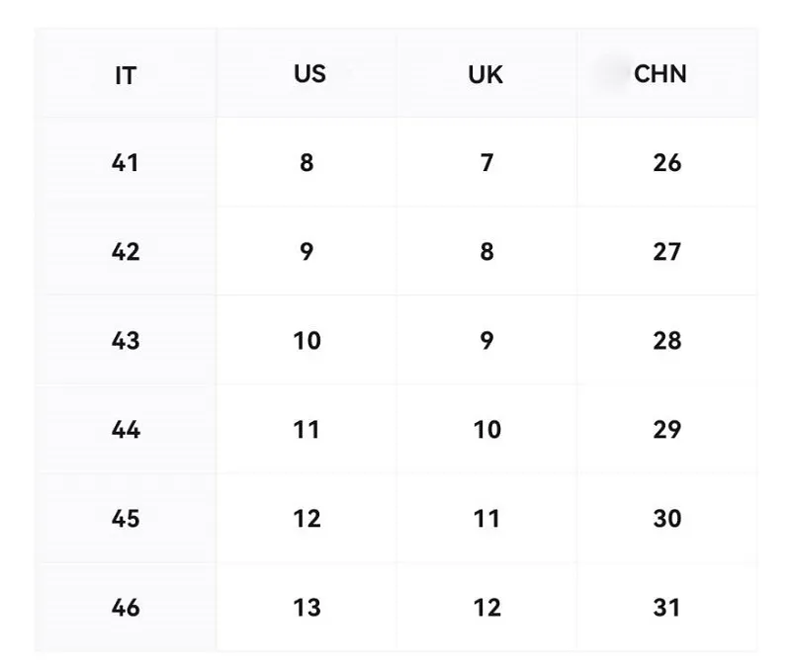Select CHN size 29 cell
791x672 pixels.
666,430
